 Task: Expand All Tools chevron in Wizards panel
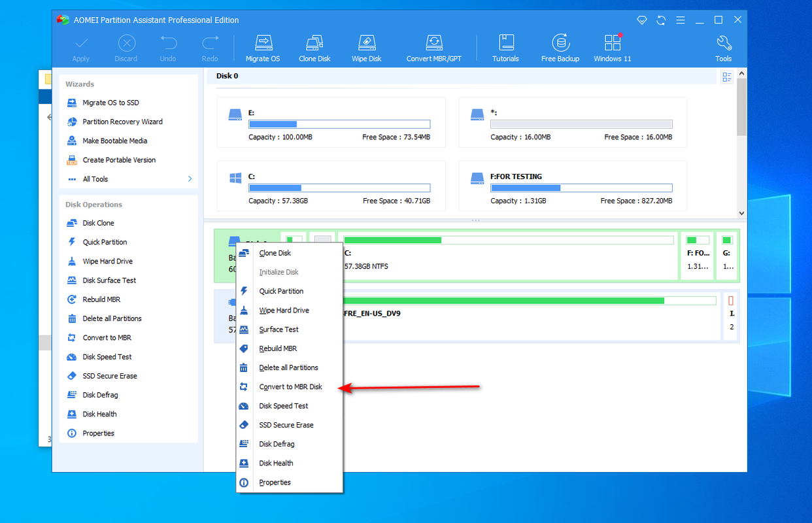190,178
